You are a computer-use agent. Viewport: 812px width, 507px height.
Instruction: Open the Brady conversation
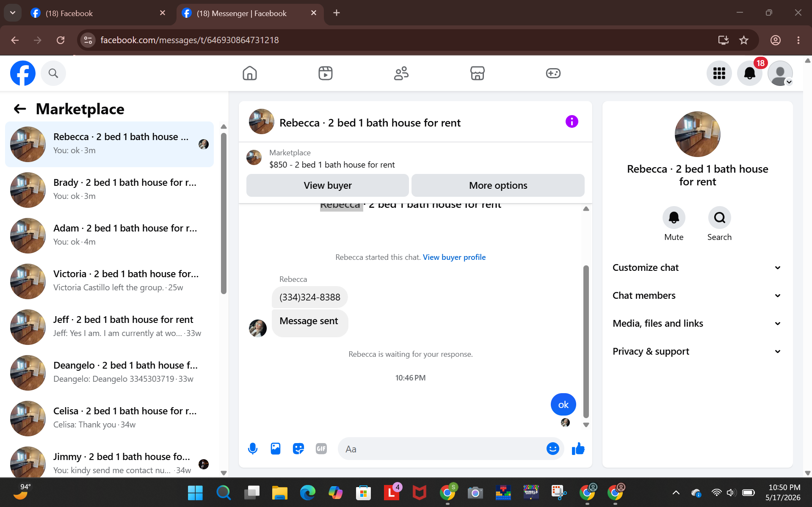109,190
